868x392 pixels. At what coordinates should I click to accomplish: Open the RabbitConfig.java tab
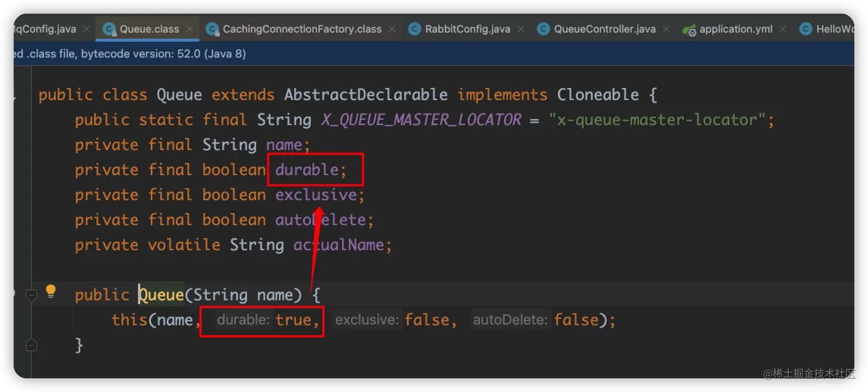(x=467, y=29)
